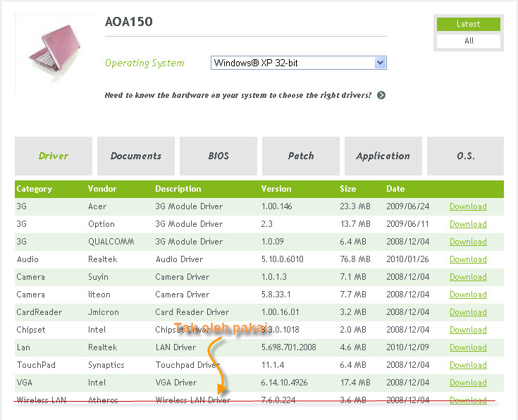Image resolution: width=518 pixels, height=420 pixels.
Task: Select the All filter button
Action: (469, 41)
